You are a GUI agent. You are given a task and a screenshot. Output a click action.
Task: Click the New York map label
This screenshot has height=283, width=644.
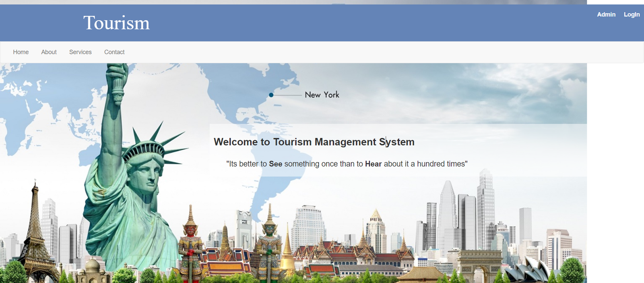[322, 95]
